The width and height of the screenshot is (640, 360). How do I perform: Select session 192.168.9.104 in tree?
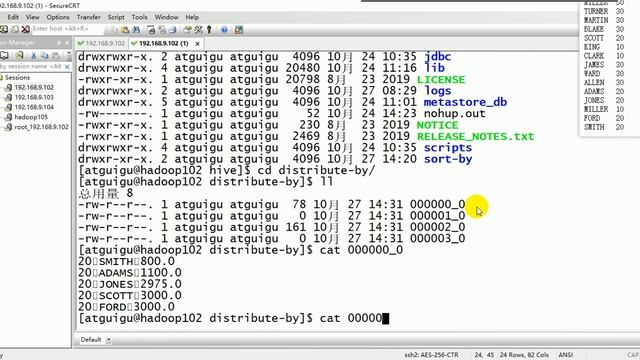pos(34,107)
